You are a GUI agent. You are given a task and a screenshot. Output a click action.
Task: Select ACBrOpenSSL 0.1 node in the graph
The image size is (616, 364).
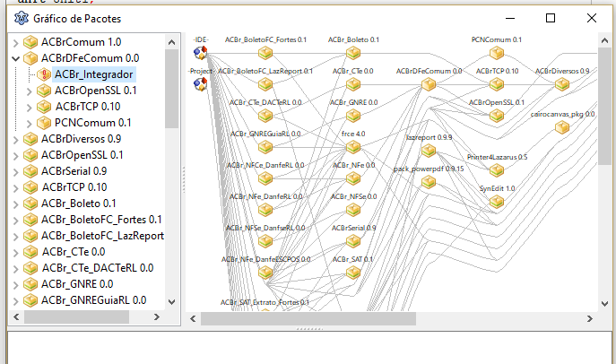point(497,116)
